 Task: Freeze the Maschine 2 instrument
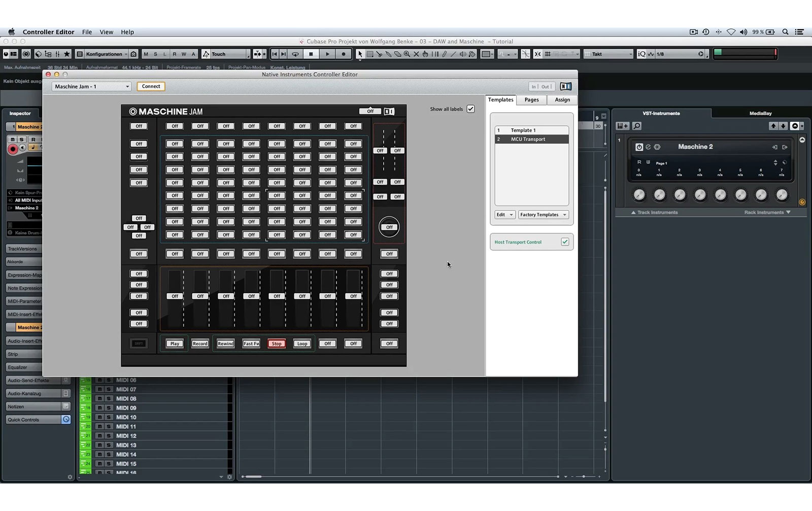pos(657,147)
